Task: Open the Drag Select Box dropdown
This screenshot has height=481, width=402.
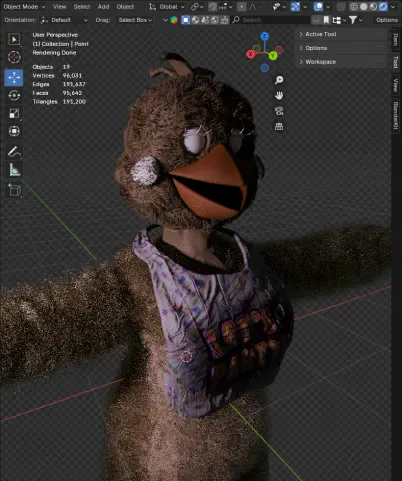Action: click(135, 20)
